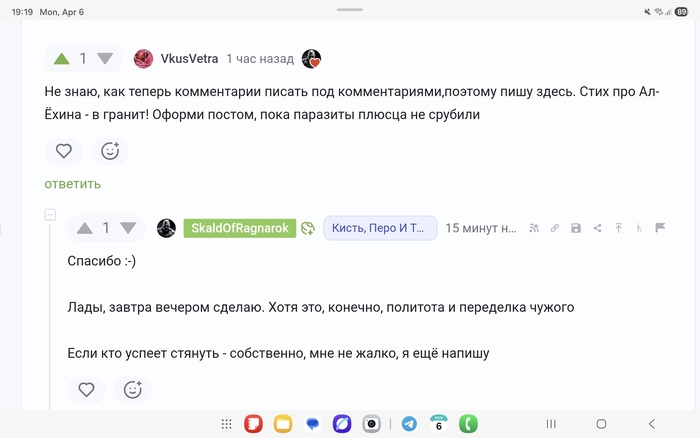Viewport: 700px width, 438px height.
Task: Downvote VkusVetra's comment
Action: (x=105, y=58)
